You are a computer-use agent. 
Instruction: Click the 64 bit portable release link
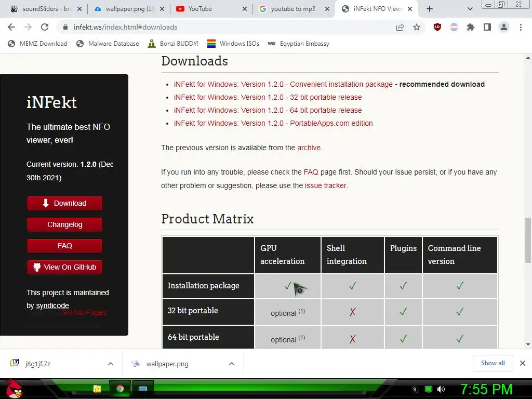(268, 110)
